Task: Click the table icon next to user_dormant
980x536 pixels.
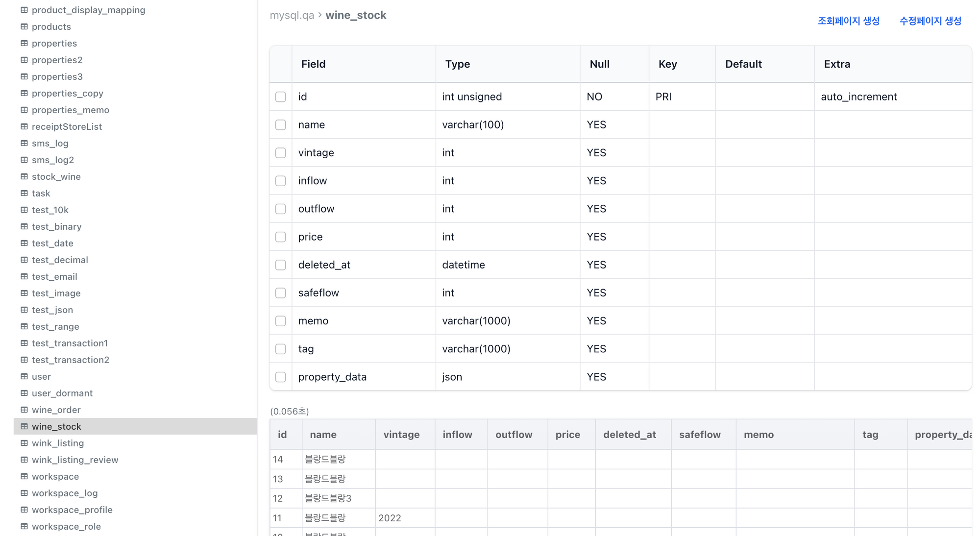Action: [x=24, y=393]
